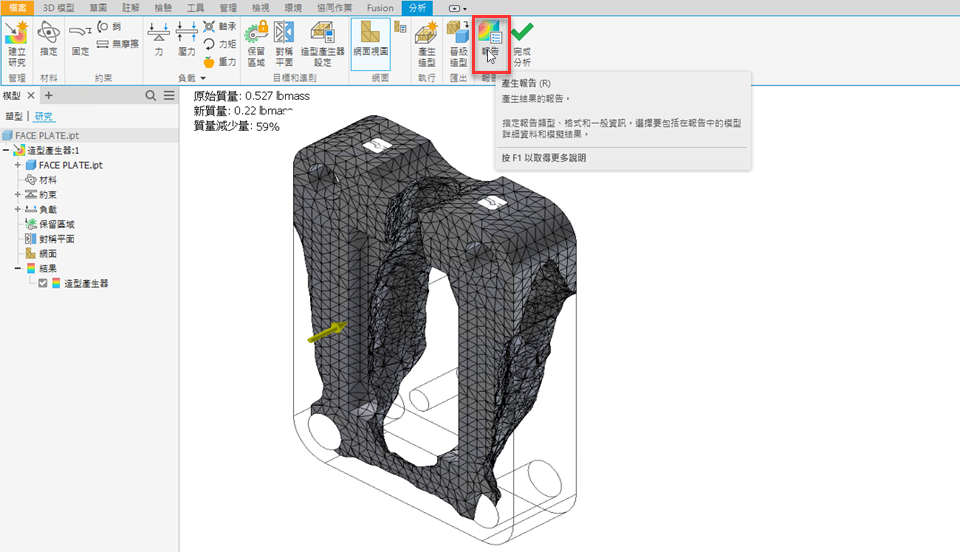The image size is (960, 552).
Task: Expand the nested FACE PLATE.ipt node
Action: point(18,165)
